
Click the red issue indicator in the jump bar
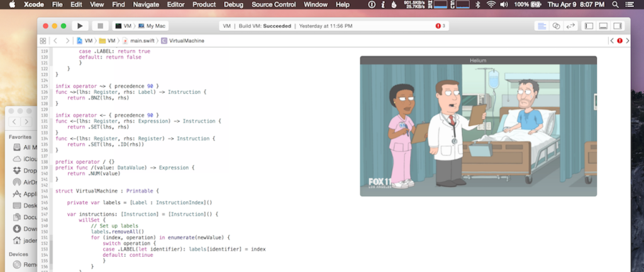click(619, 41)
